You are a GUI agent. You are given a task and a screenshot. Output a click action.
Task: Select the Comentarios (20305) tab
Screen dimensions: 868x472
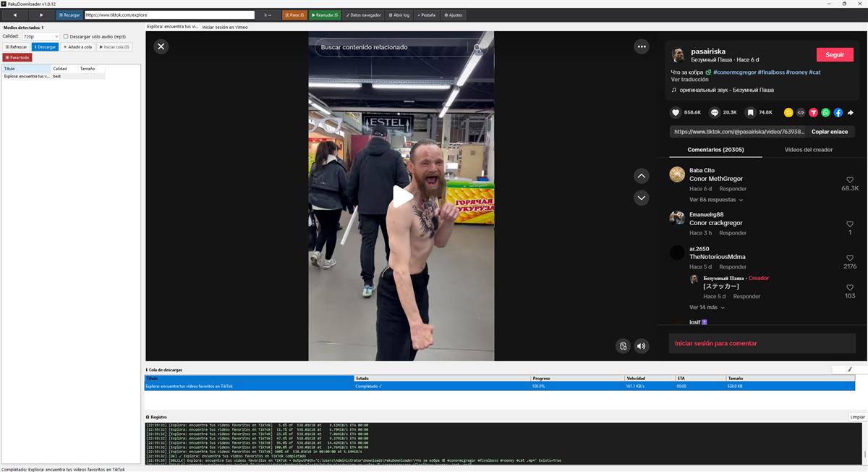click(715, 150)
